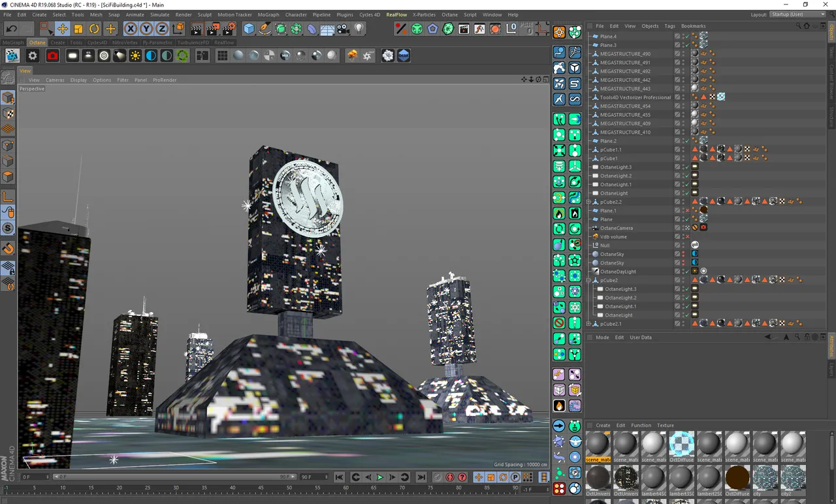
Task: Open the X-Particles menu
Action: (x=424, y=14)
